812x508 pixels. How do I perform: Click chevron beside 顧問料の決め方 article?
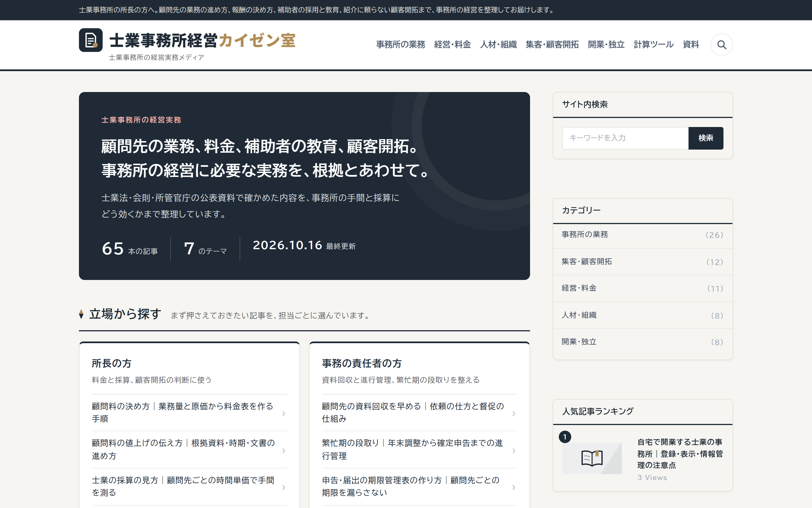(284, 413)
